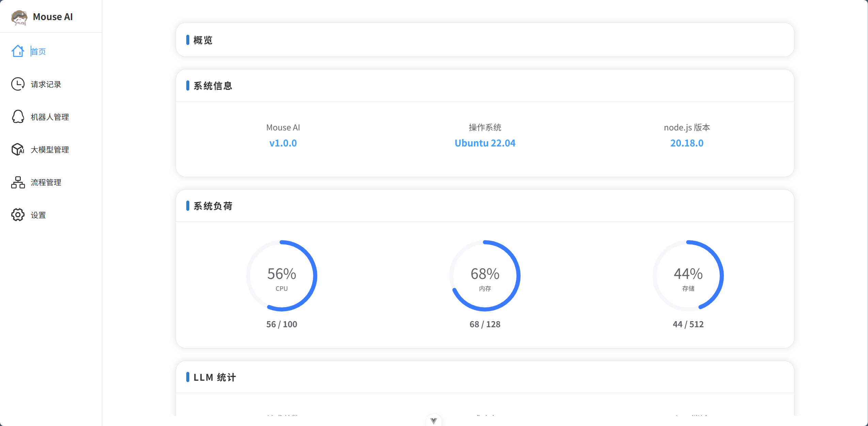Click the Vue devtools icon at bottom

(433, 421)
